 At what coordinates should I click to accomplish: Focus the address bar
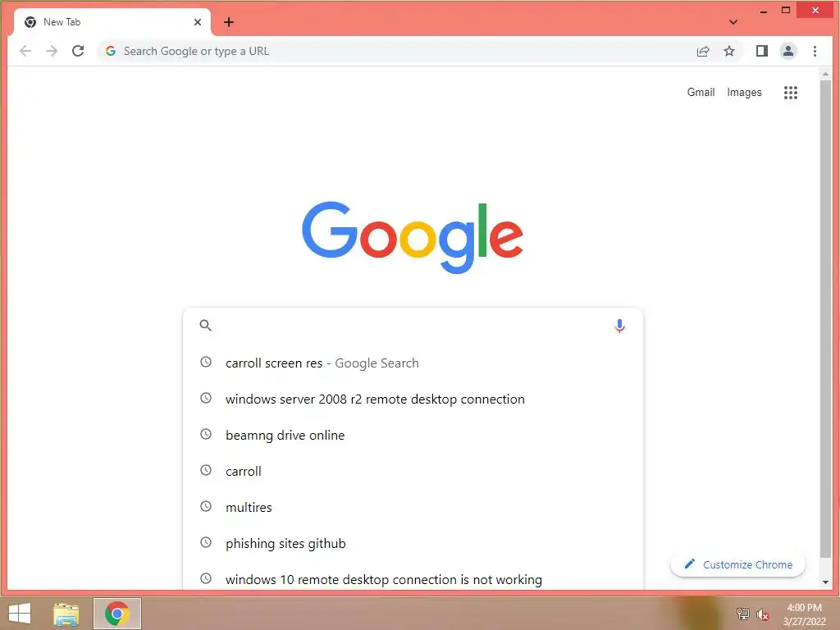point(396,51)
